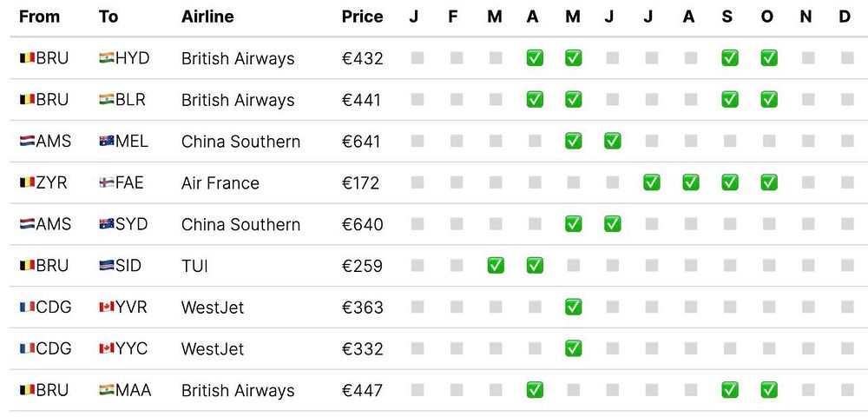The width and height of the screenshot is (868, 417).
Task: Toggle the June checkmark for the AMS–MEL flight
Action: click(612, 142)
